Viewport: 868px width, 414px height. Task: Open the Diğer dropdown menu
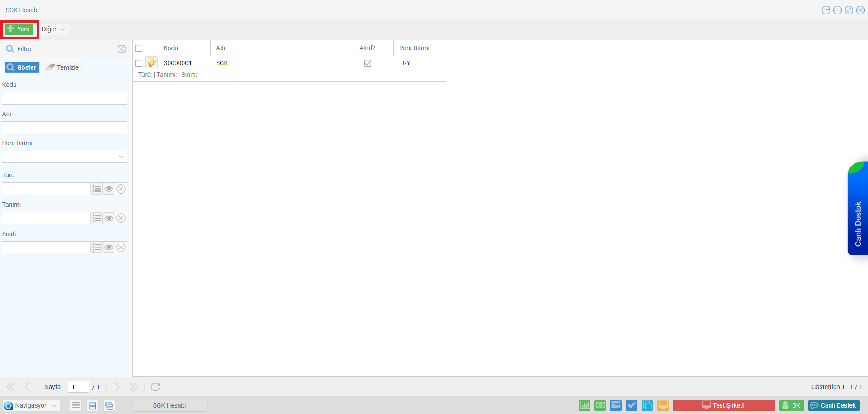coord(54,29)
